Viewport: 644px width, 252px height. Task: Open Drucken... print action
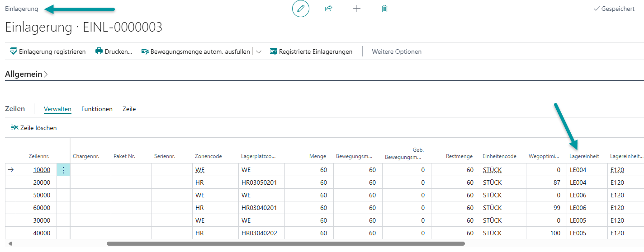[x=114, y=51]
